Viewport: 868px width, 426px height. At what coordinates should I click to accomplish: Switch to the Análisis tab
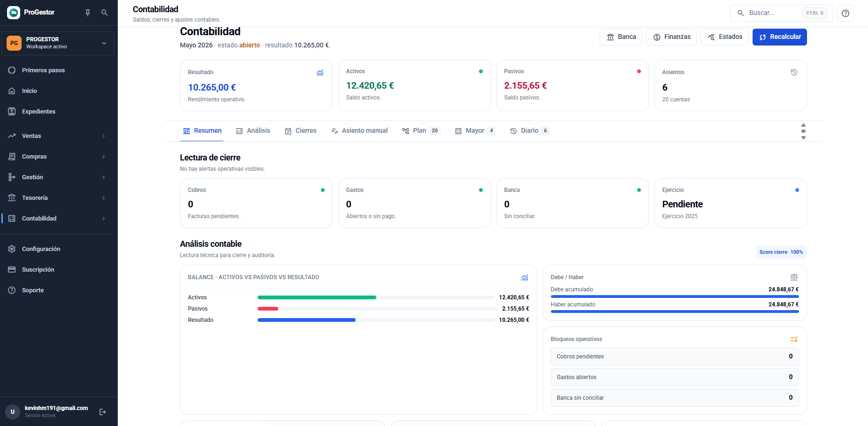pos(253,131)
